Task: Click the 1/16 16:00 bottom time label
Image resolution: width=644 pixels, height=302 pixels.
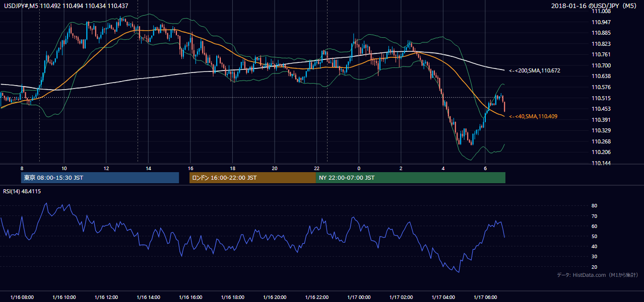Action: click(190, 297)
